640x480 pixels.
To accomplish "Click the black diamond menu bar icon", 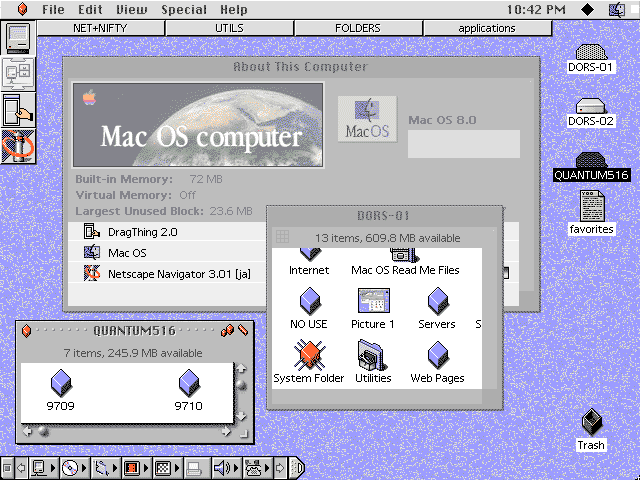I will 587,9.
